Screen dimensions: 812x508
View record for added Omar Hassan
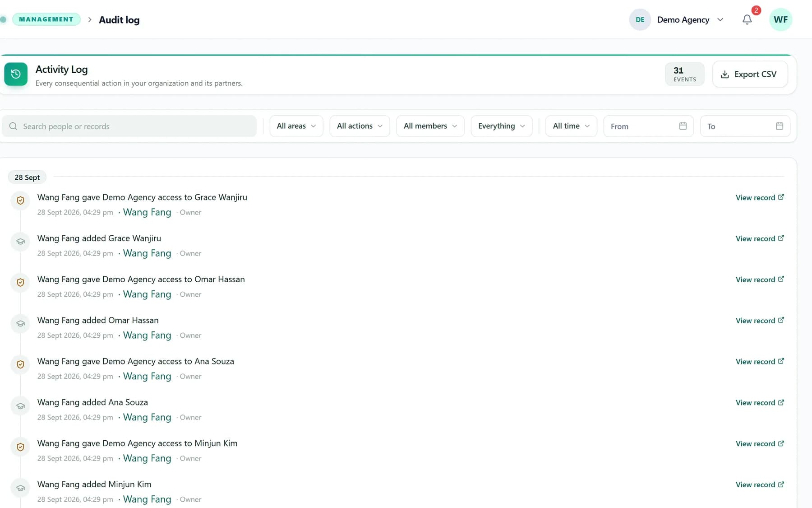(760, 321)
